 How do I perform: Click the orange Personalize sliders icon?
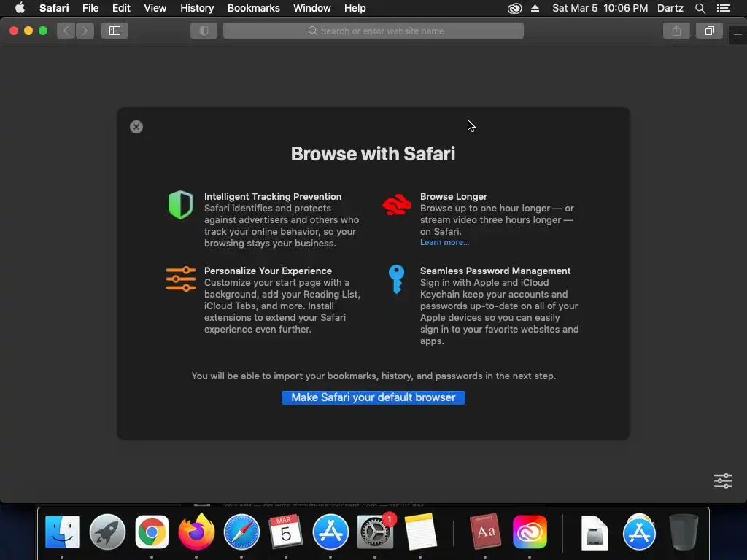[x=181, y=279]
